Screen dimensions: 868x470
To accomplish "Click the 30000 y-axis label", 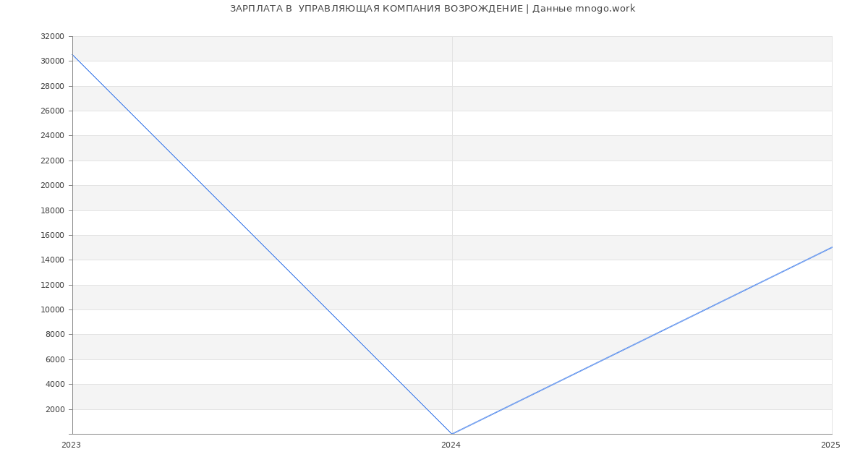I will click(x=52, y=61).
